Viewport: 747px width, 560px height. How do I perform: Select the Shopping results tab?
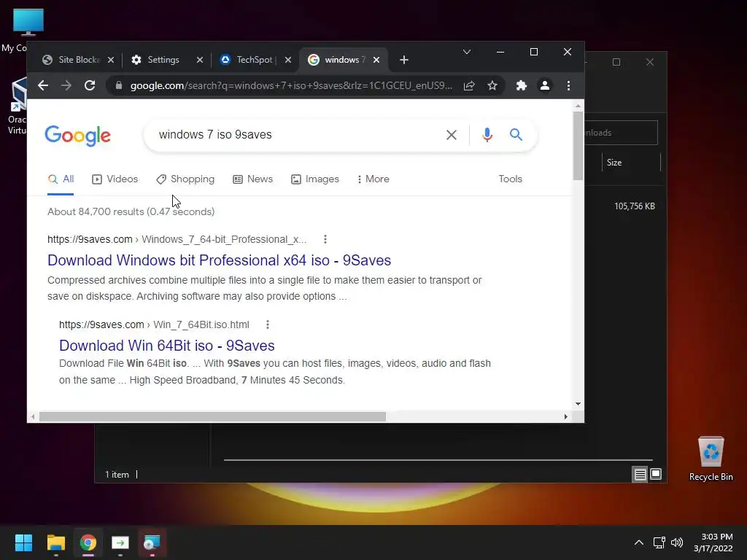[x=185, y=179]
